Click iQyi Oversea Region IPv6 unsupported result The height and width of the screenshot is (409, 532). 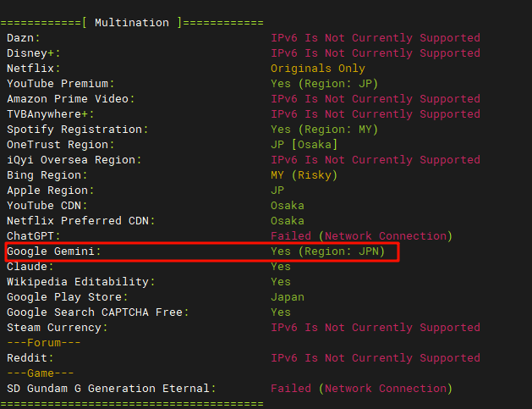pyautogui.click(x=376, y=160)
